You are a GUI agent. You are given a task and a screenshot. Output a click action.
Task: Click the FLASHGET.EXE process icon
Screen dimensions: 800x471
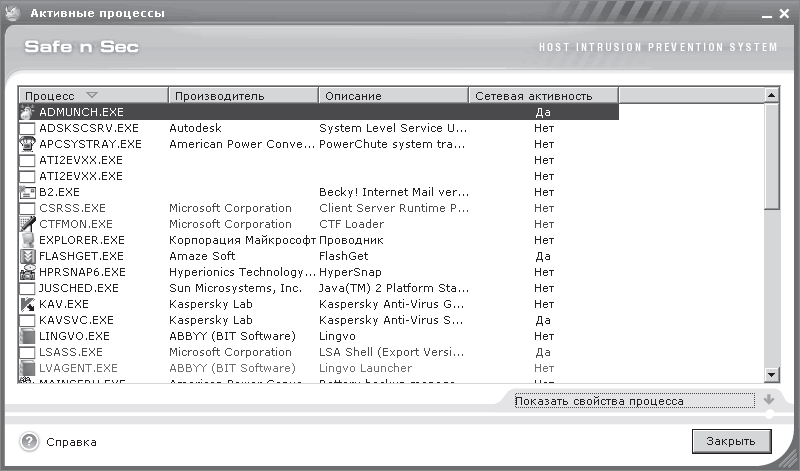[x=27, y=256]
